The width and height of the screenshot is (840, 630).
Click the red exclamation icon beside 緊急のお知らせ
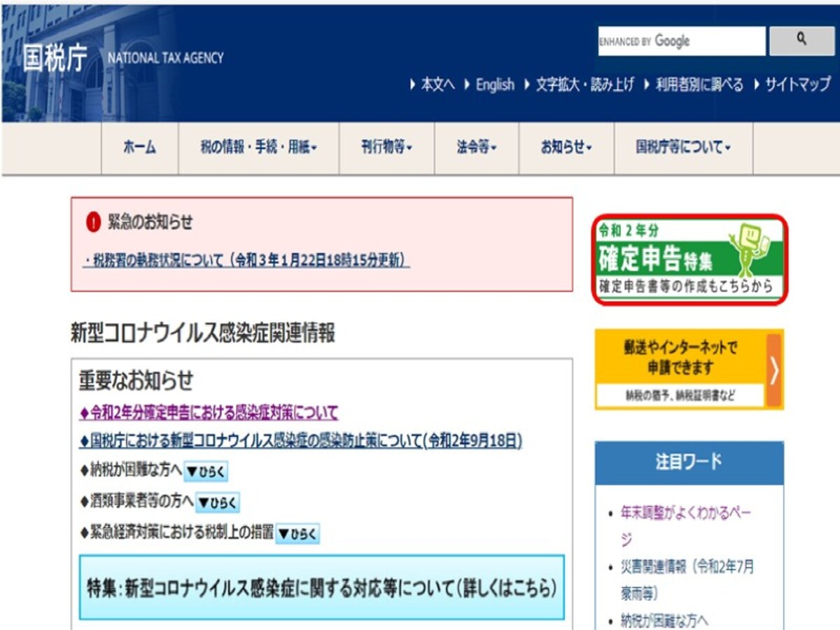(94, 223)
